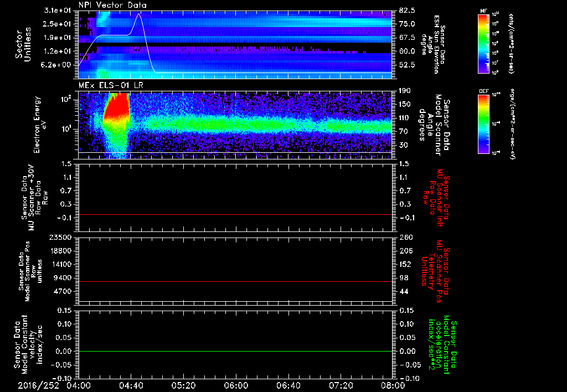Screen dimensions: 567x392
Task: Click the "Sector Unitless" axis title
Action: coord(23,44)
